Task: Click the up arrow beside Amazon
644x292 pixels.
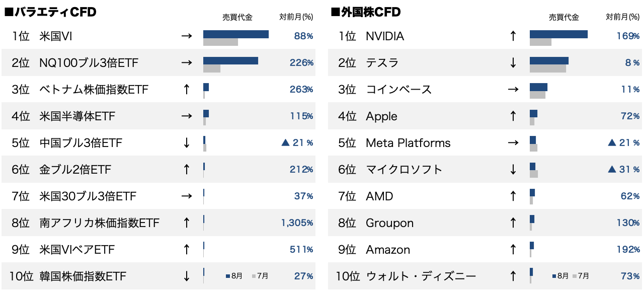Action: pyautogui.click(x=513, y=250)
